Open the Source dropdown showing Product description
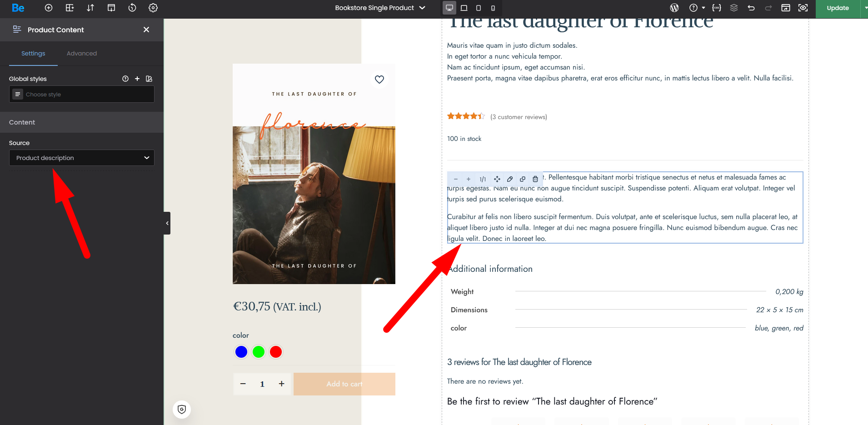This screenshot has height=425, width=868. tap(82, 158)
